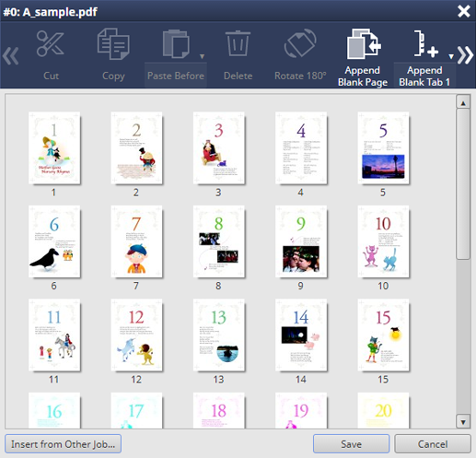Click Insert from Other Job button
Viewport: 476px width, 458px height.
click(64, 444)
